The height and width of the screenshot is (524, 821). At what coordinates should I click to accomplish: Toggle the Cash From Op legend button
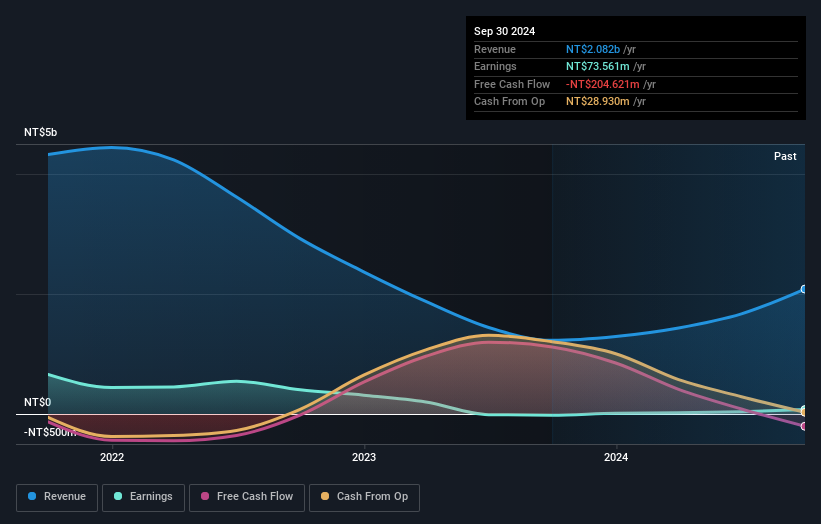tap(364, 497)
